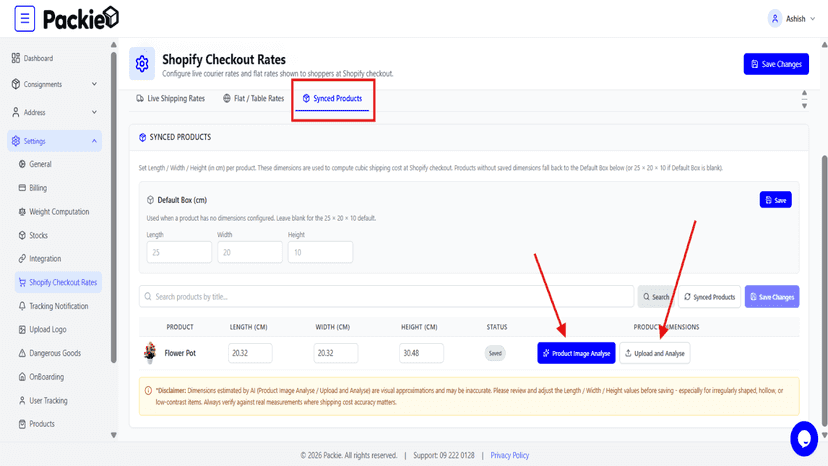
Task: Edit the Flower Pot height value 30.48
Action: 421,353
